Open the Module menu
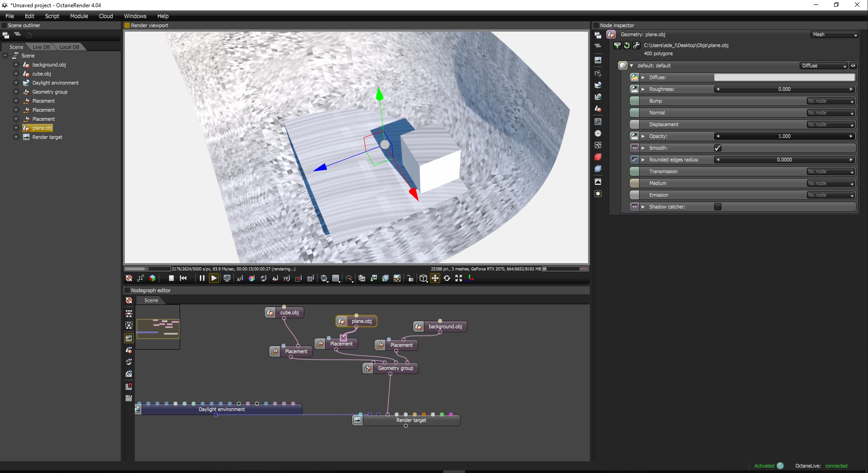 pyautogui.click(x=79, y=16)
